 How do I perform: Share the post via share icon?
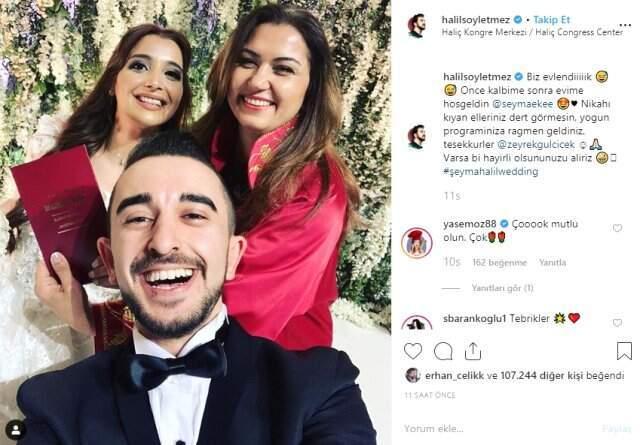473,351
